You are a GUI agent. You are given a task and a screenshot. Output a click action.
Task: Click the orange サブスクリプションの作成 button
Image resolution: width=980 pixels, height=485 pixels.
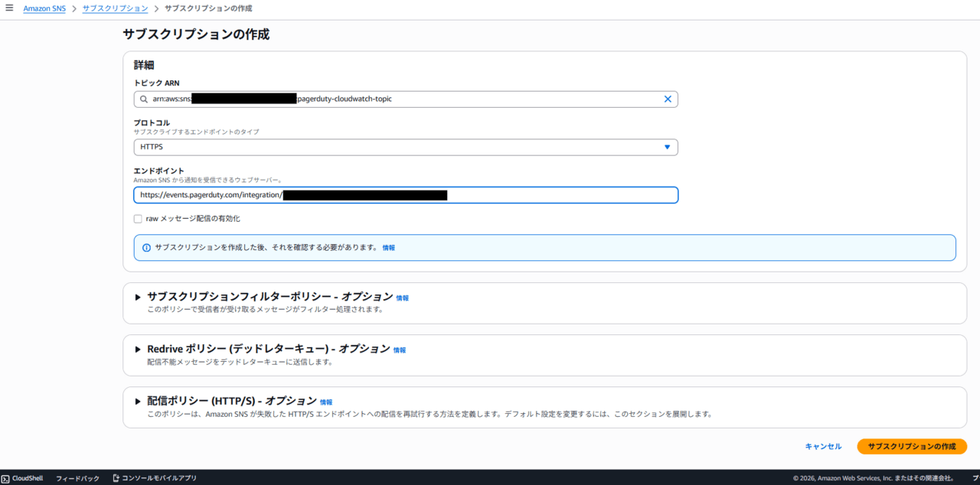coord(911,446)
